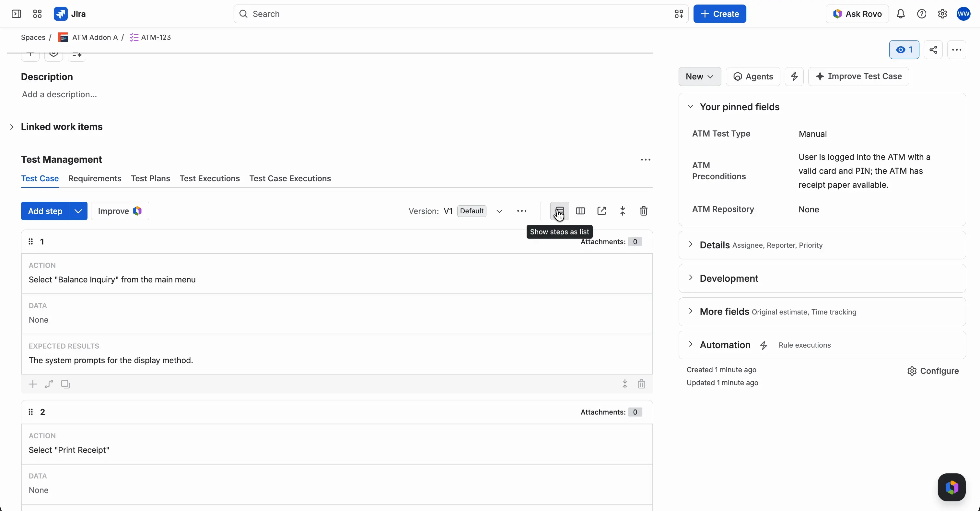Share this work item
This screenshot has width=980, height=511.
933,50
